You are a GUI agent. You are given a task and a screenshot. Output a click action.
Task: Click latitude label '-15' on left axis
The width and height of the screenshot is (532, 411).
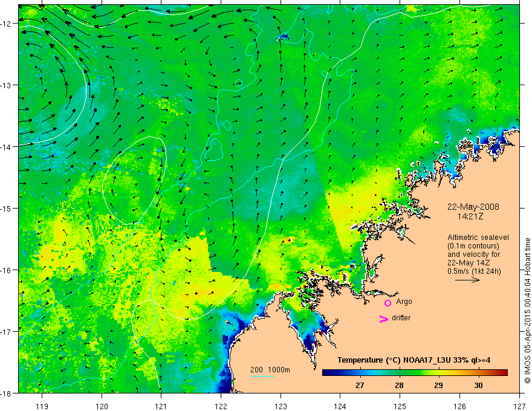click(x=6, y=208)
